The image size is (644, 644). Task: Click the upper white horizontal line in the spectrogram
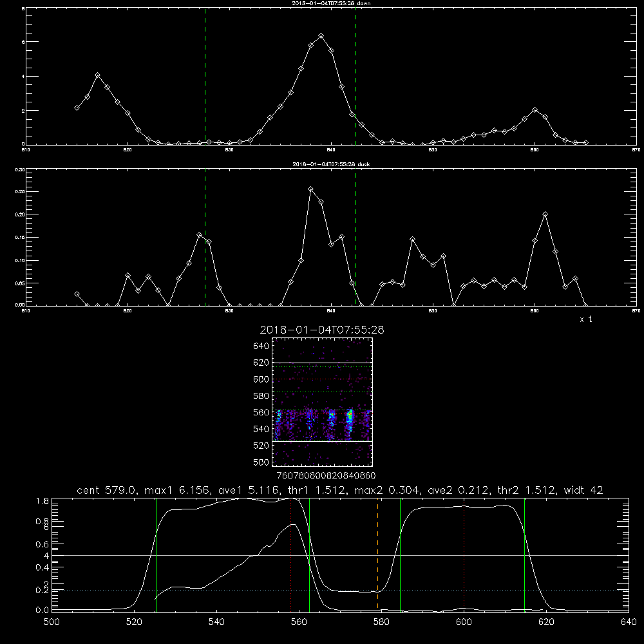pyautogui.click(x=323, y=363)
